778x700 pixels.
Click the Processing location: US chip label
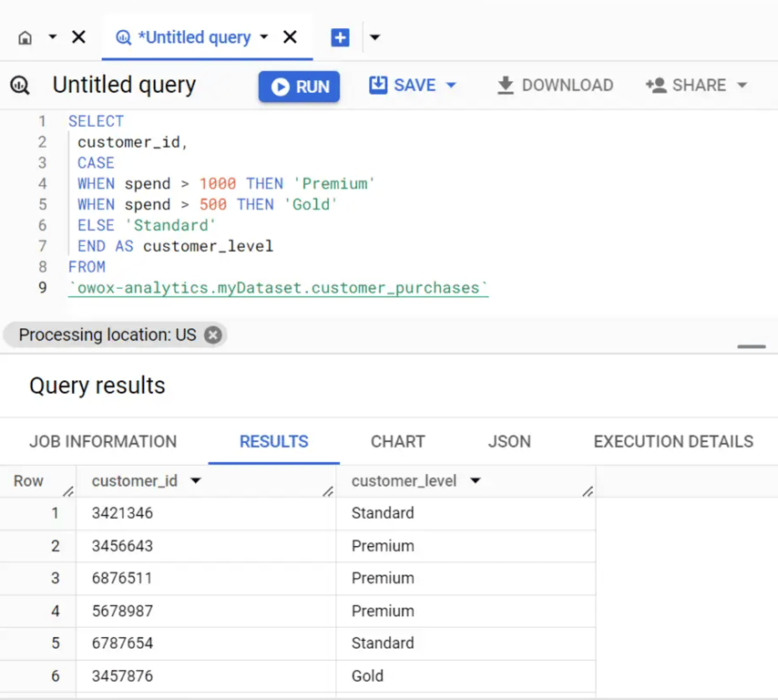coord(107,335)
